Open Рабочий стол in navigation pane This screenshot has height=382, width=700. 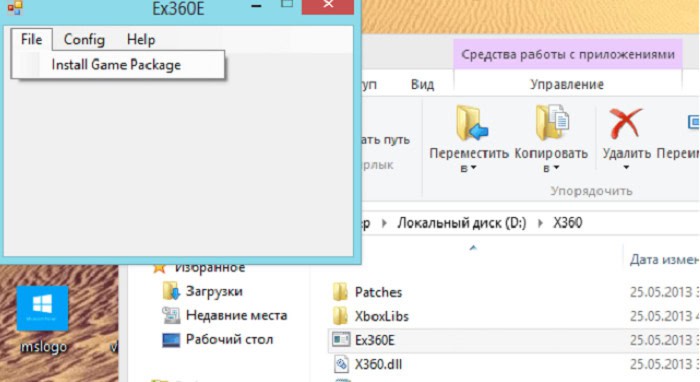click(229, 340)
